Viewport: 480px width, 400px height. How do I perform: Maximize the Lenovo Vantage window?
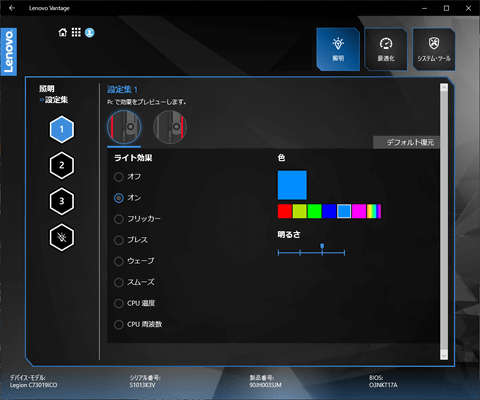[x=446, y=8]
